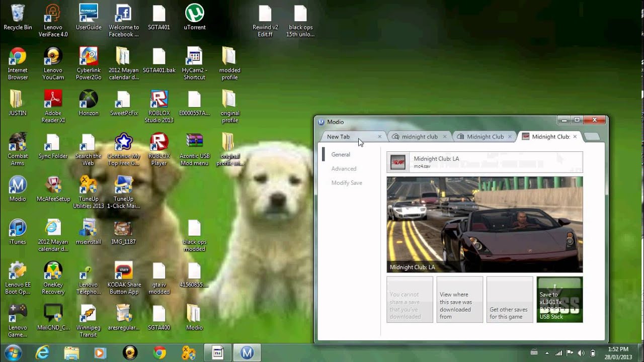Image resolution: width=644 pixels, height=362 pixels.
Task: Open Combat Arms desktop icon
Action: [18, 149]
